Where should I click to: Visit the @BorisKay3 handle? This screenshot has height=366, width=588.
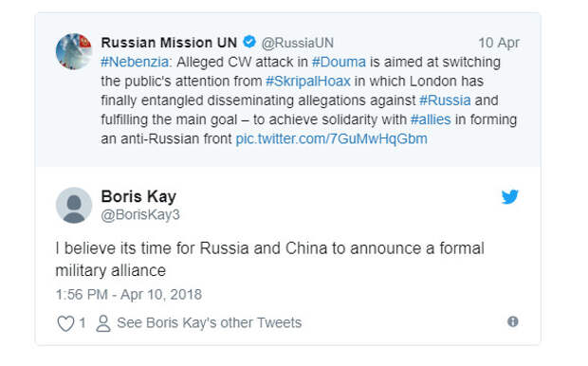[x=140, y=215]
